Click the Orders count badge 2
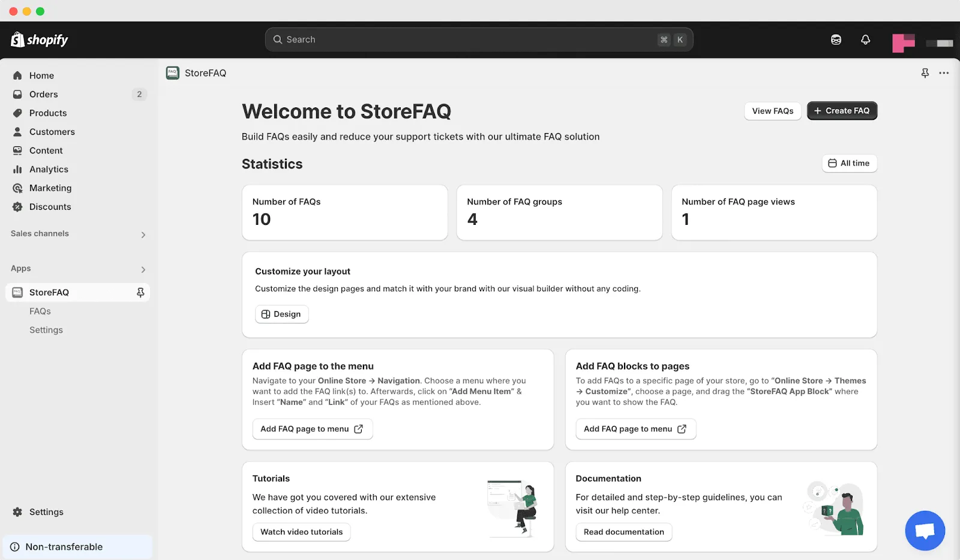960x560 pixels. [139, 94]
